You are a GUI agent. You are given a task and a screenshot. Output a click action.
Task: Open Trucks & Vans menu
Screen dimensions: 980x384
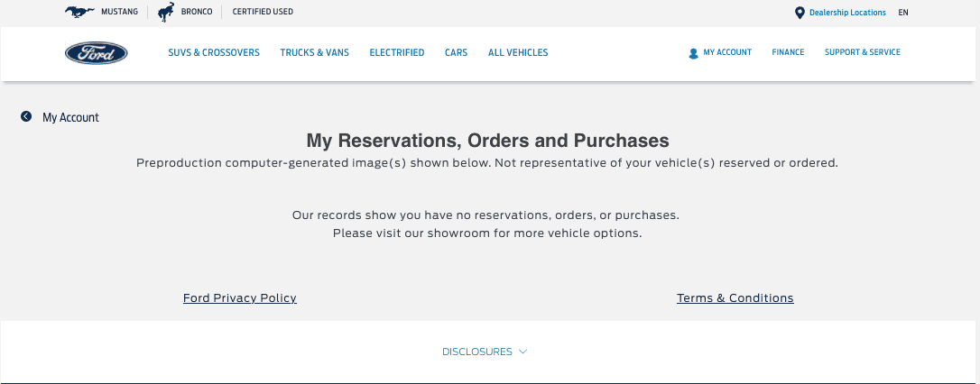[314, 53]
